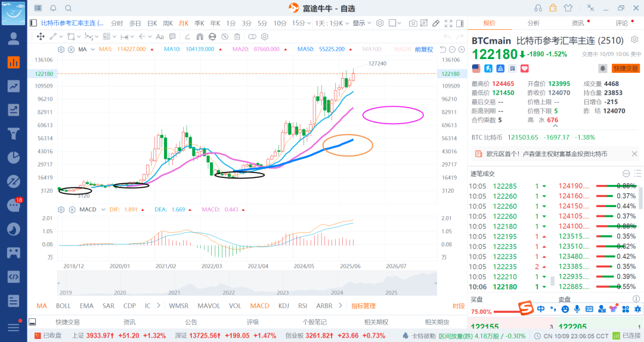This screenshot has height=342, width=644.
Task: Expand more indicators chevron after ARBR
Action: [340, 306]
